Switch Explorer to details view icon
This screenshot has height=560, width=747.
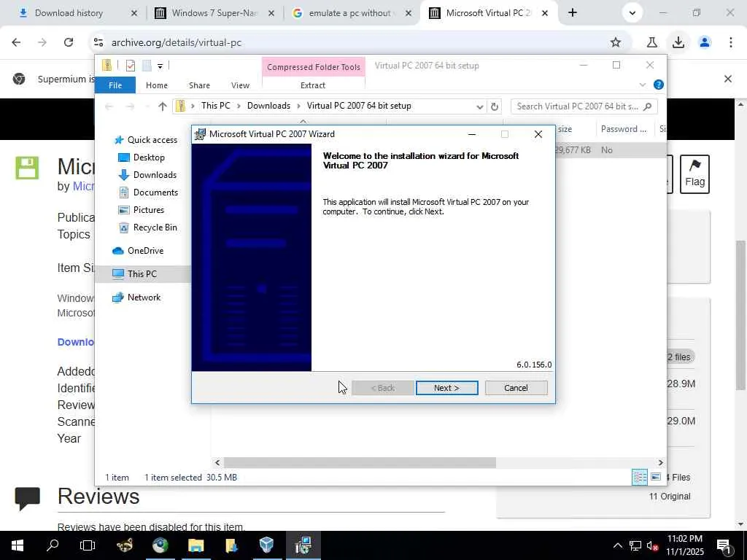point(640,477)
